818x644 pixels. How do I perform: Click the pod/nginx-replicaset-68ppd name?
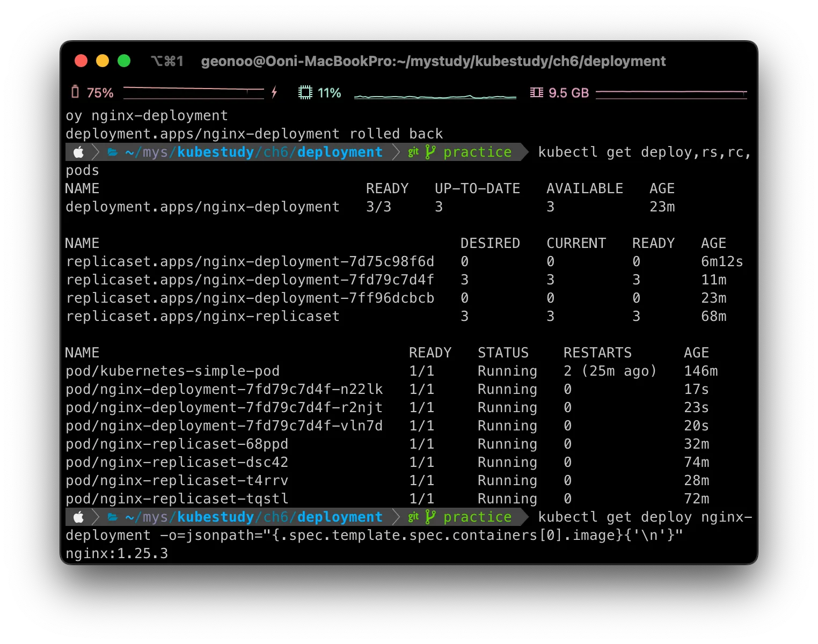coord(177,444)
